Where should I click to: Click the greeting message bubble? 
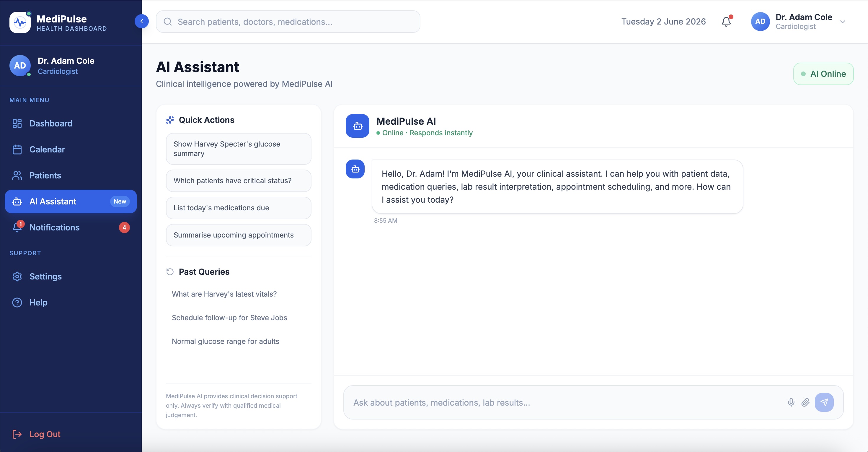click(557, 186)
